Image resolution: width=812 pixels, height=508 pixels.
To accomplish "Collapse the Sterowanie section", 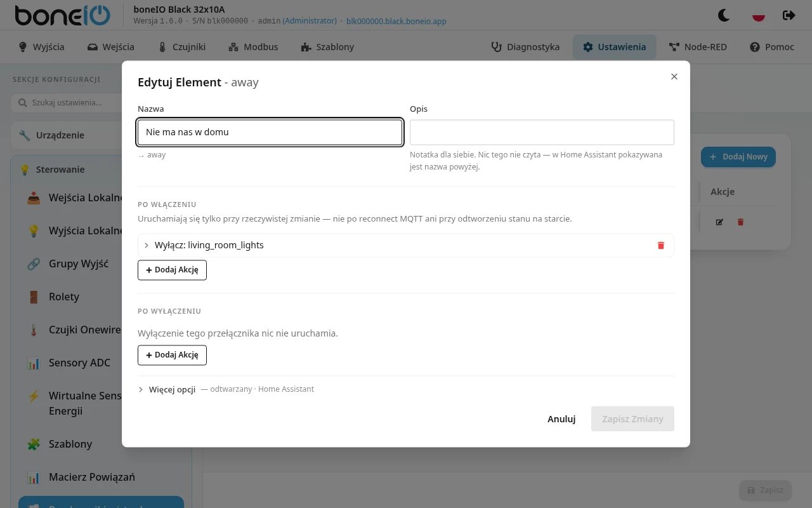I will [67, 170].
